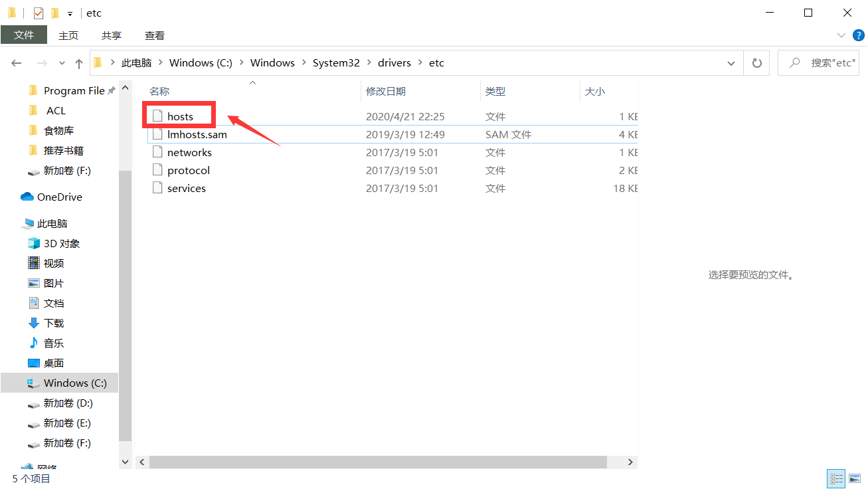Expand the ribbon with chevron
The image size is (868, 489).
(841, 35)
